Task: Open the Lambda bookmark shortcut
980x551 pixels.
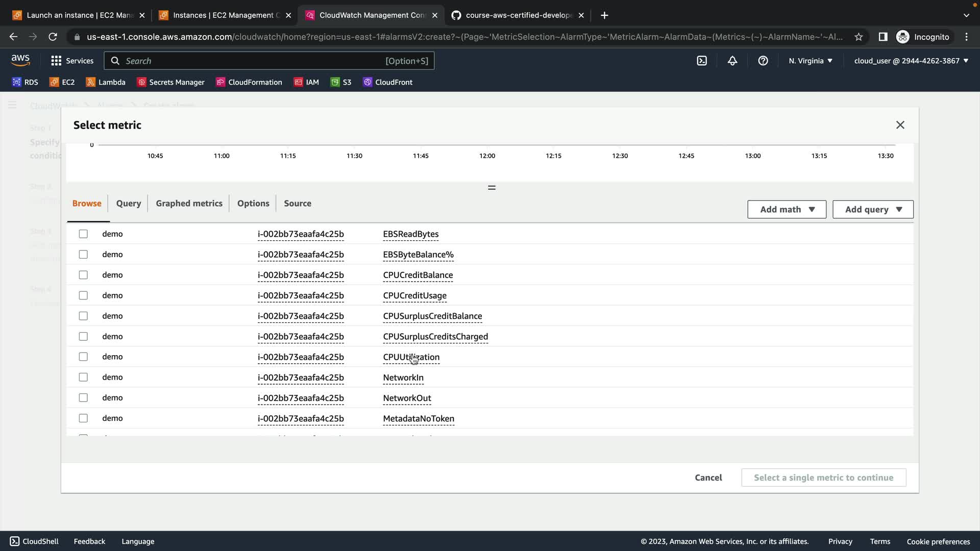Action: pos(106,82)
